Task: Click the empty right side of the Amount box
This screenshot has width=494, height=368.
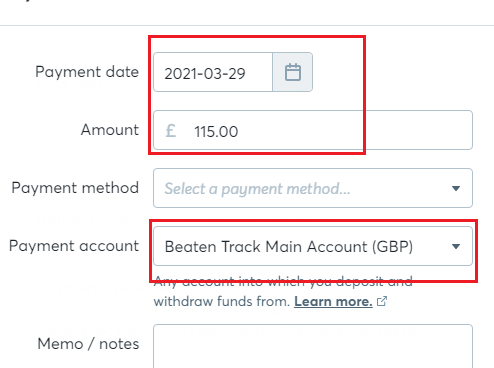Action: 417,130
